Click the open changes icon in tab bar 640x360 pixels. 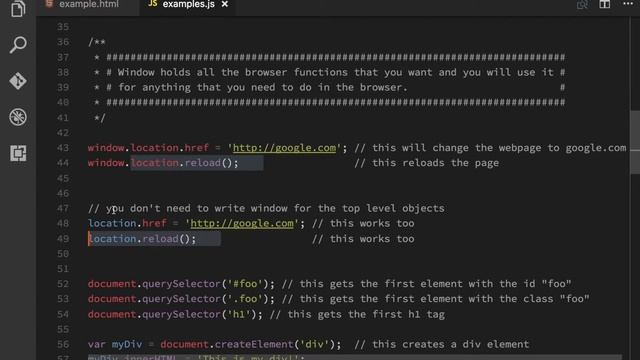(x=582, y=5)
